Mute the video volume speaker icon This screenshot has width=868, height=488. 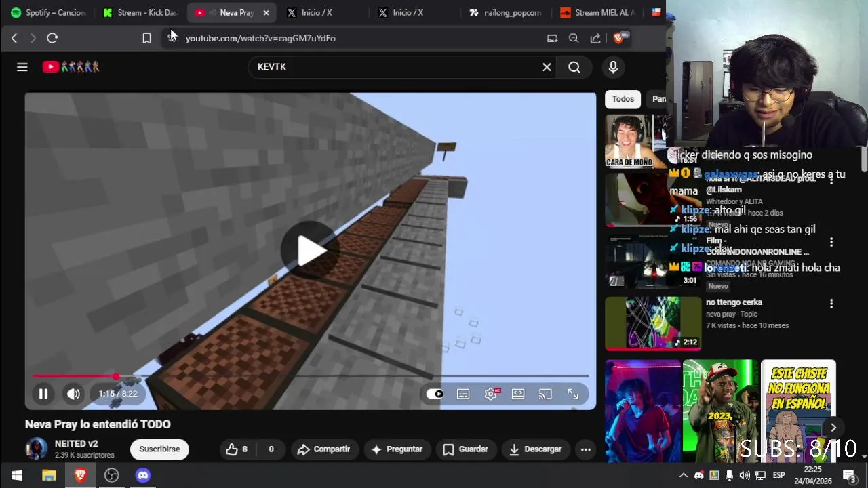tap(73, 394)
